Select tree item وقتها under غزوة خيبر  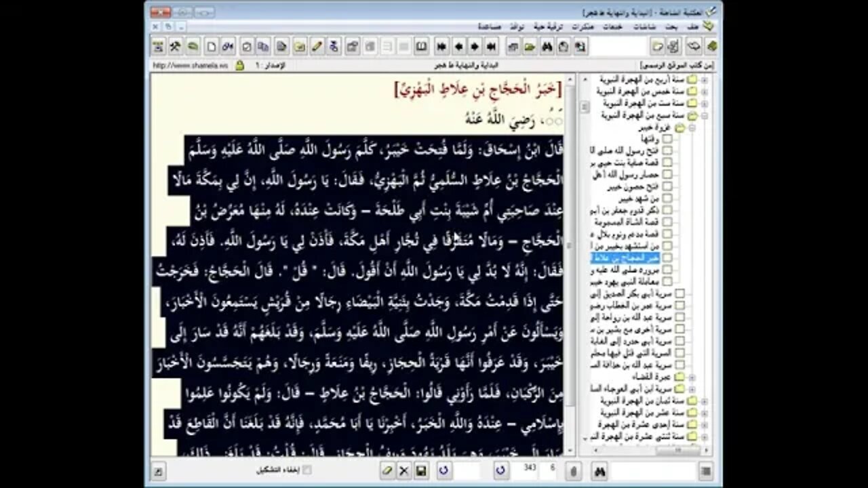pos(650,138)
